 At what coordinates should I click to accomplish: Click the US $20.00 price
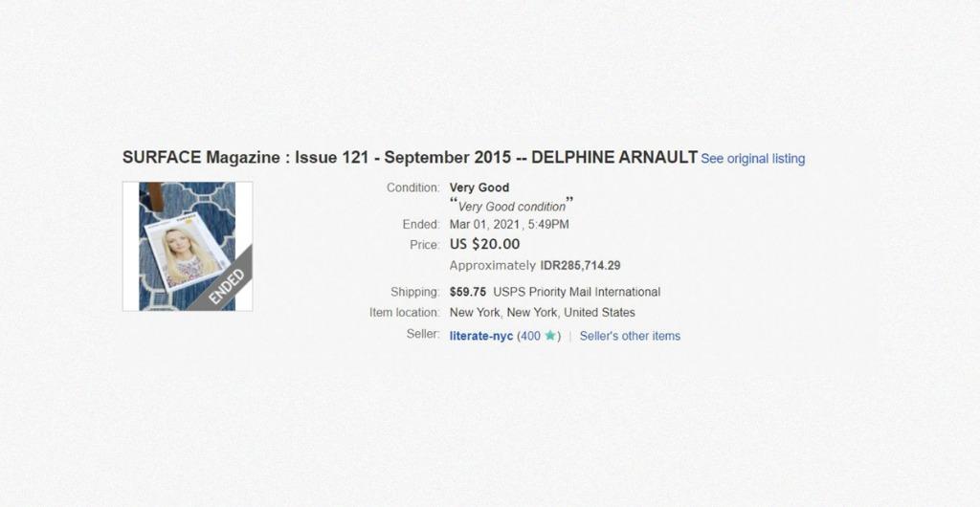tap(485, 245)
